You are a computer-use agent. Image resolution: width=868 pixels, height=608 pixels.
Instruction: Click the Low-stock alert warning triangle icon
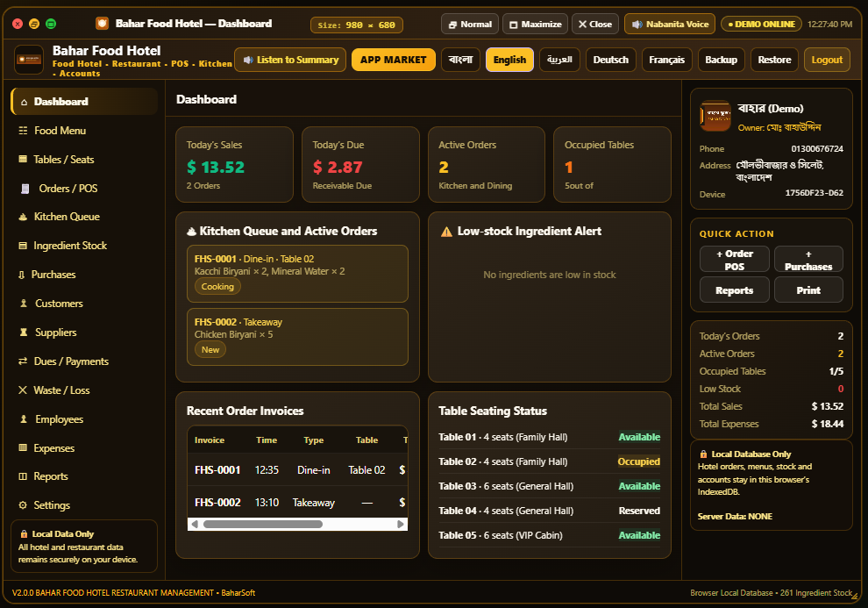pyautogui.click(x=446, y=232)
